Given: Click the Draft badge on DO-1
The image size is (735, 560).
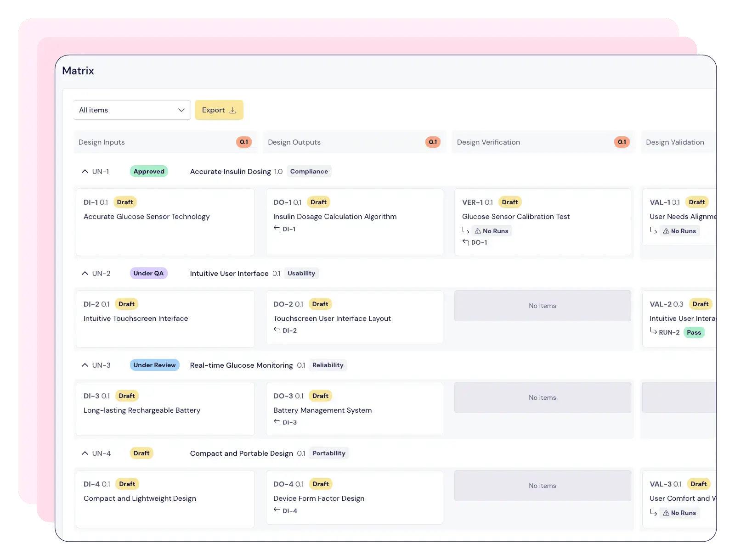Looking at the screenshot, I should (x=318, y=202).
